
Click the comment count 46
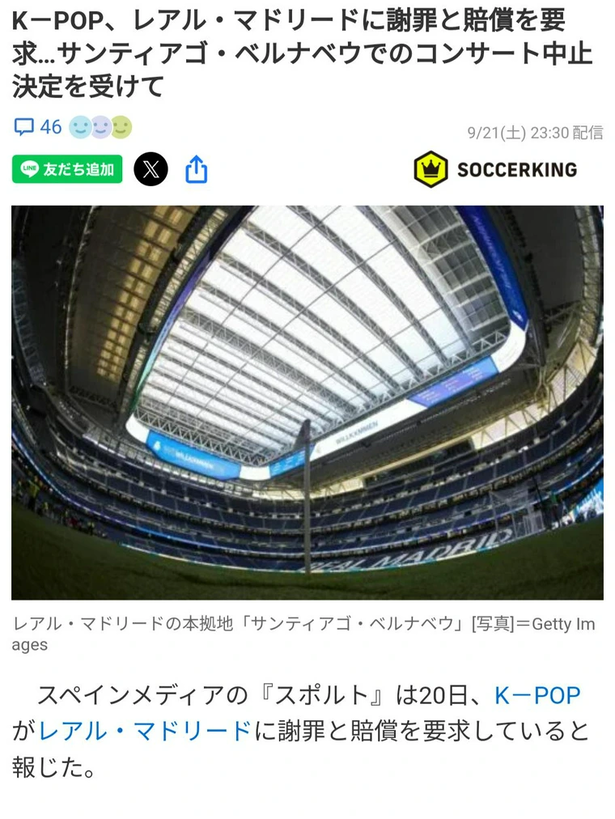click(51, 127)
